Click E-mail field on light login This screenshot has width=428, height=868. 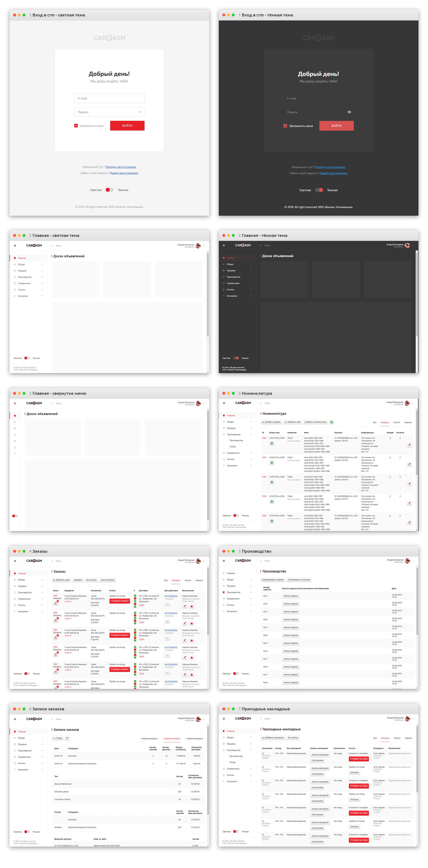coord(110,98)
